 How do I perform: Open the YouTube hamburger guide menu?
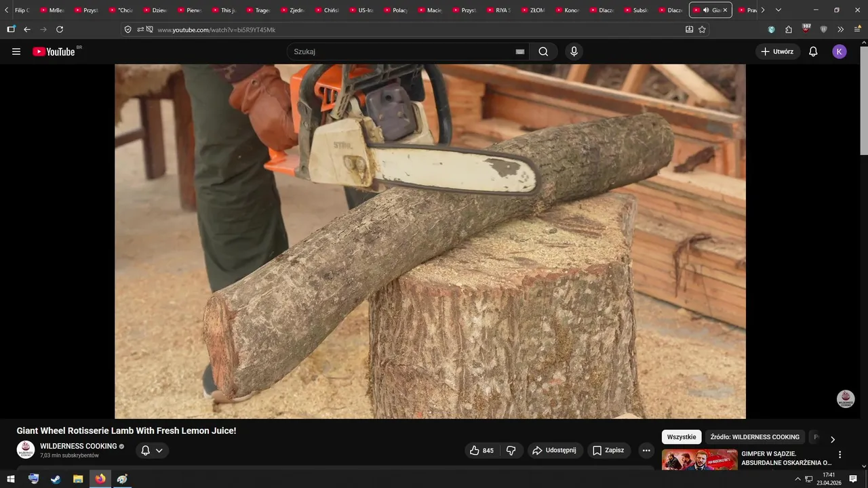coord(16,52)
